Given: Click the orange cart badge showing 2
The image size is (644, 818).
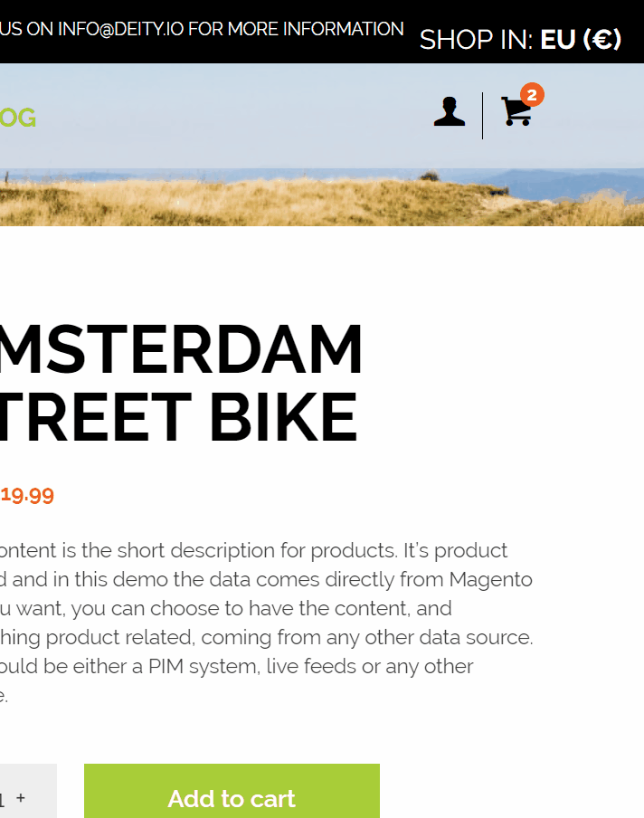Looking at the screenshot, I should (532, 94).
